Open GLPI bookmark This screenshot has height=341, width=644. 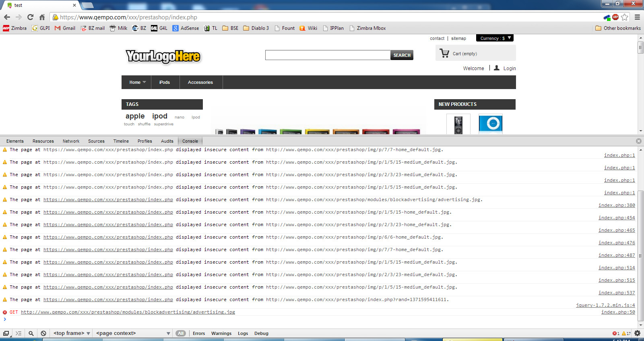[41, 28]
